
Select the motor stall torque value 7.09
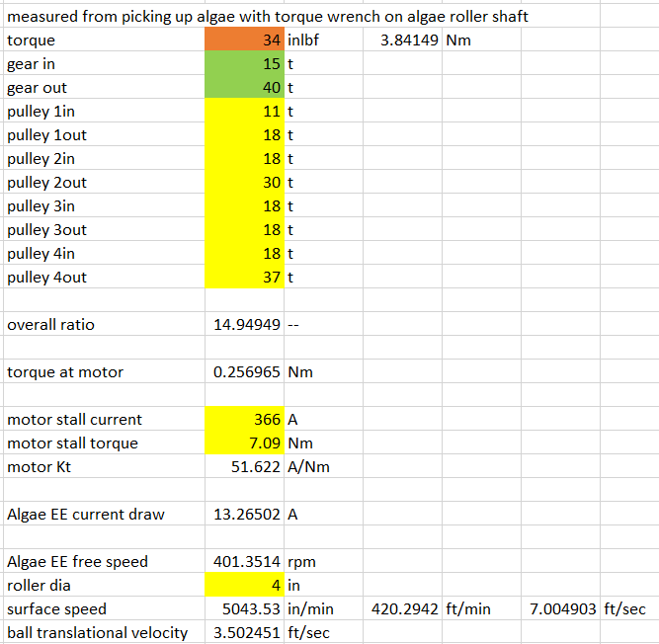(245, 443)
